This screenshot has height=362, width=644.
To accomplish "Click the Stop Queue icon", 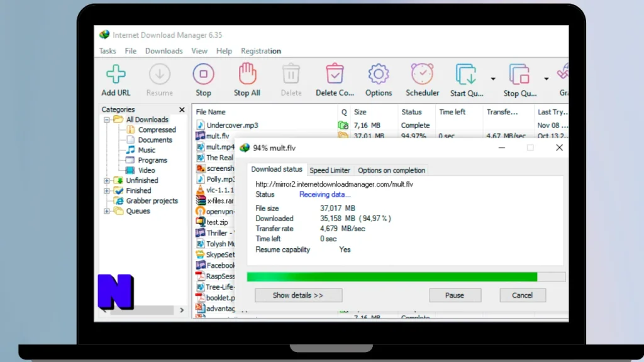I will coord(519,75).
